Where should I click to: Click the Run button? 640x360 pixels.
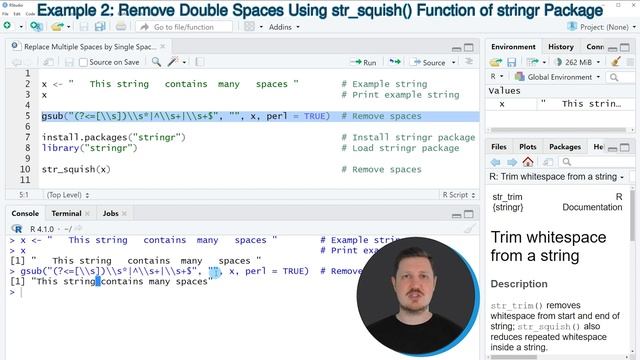click(364, 62)
